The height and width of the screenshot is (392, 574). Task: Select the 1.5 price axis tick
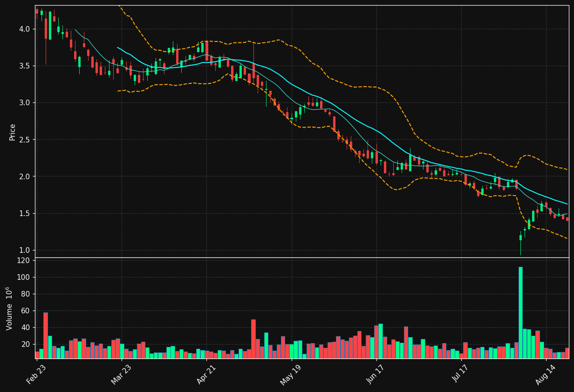coord(24,214)
